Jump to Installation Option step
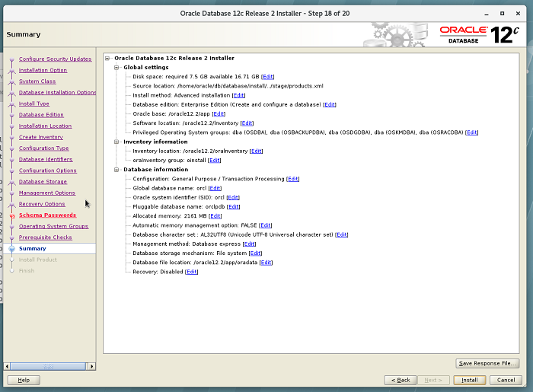 tap(43, 70)
